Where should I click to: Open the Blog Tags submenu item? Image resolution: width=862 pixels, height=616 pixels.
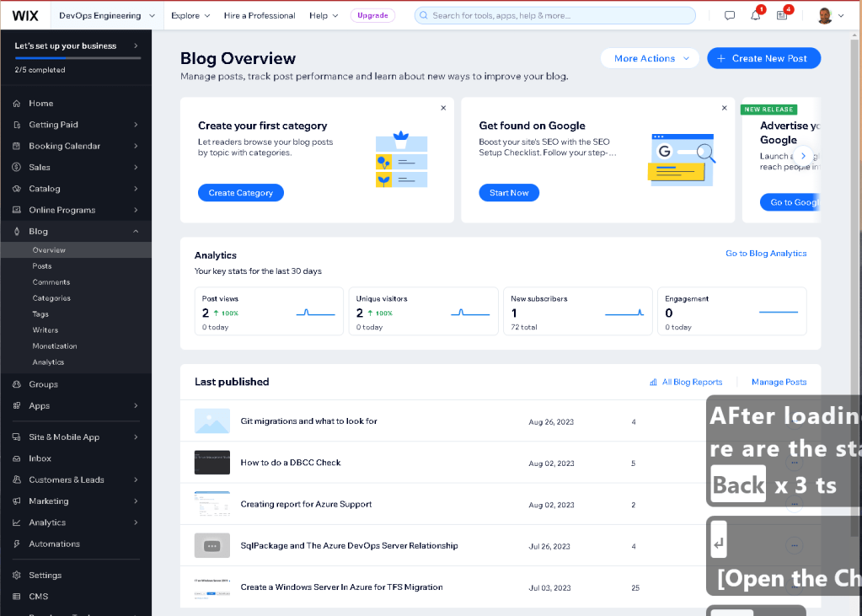(40, 314)
